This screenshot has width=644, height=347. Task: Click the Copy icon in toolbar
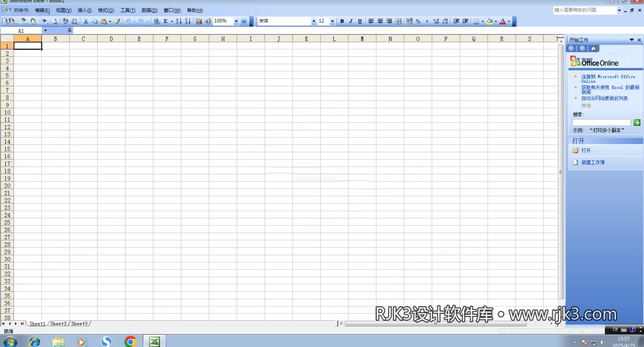tap(94, 21)
